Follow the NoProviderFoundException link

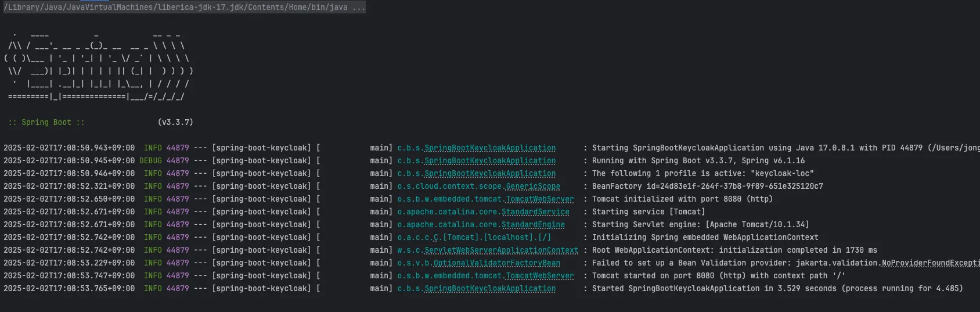pos(931,263)
